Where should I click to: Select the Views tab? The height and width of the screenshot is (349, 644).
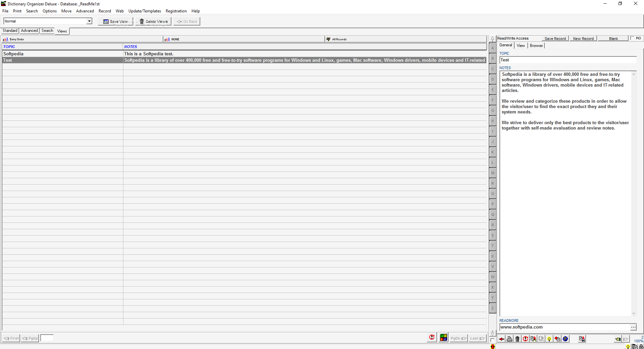pos(62,31)
